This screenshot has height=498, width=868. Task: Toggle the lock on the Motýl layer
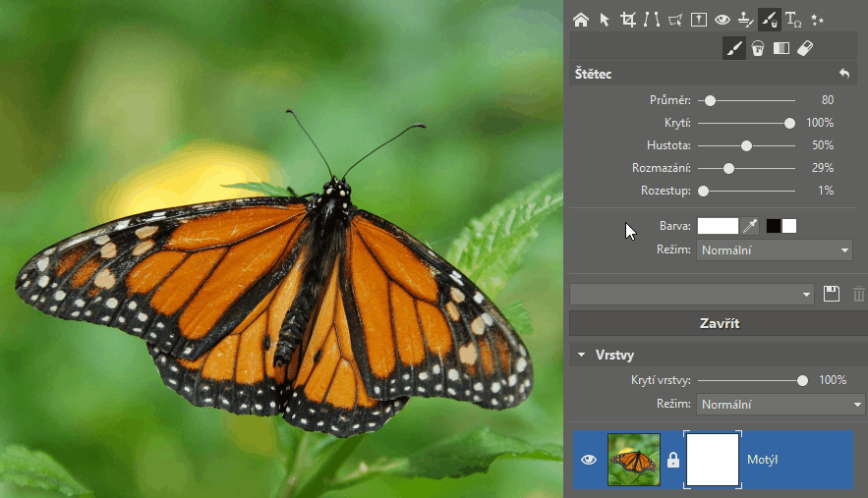click(673, 459)
